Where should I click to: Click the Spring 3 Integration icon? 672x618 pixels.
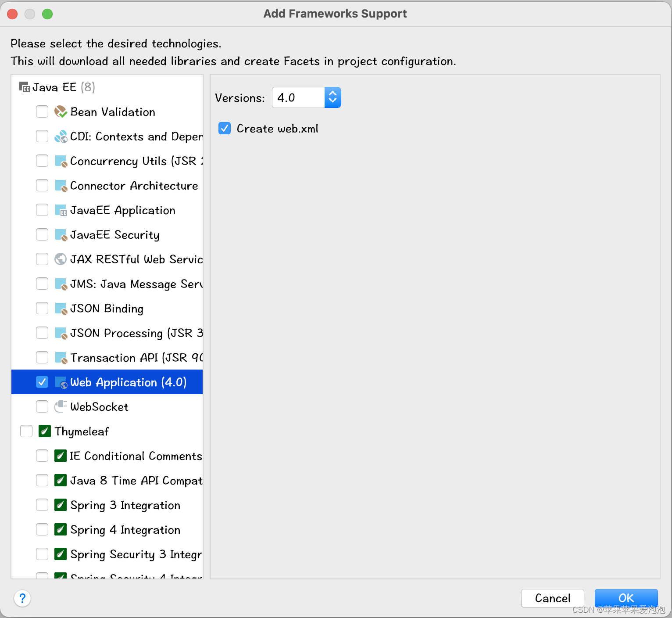pos(61,505)
